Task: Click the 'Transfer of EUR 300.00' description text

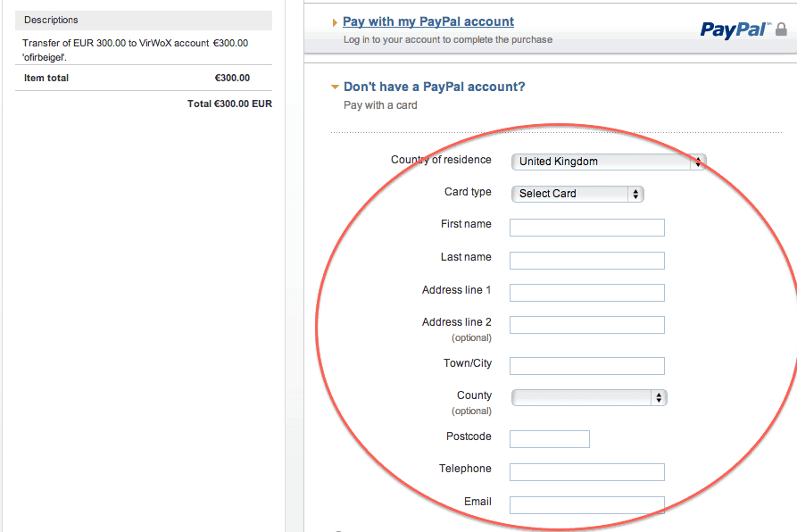Action: click(115, 50)
